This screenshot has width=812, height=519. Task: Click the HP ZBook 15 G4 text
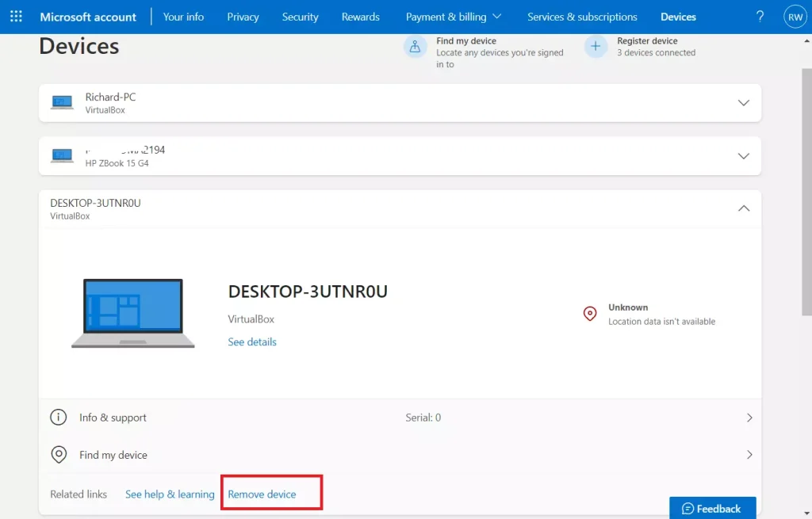click(117, 163)
